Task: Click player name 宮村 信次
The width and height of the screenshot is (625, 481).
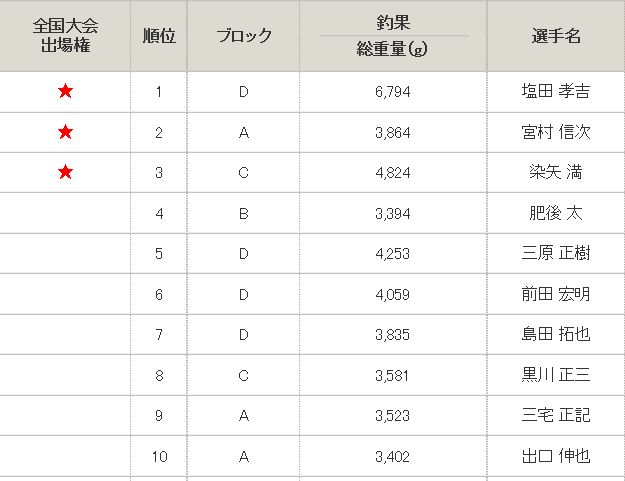Action: click(556, 132)
